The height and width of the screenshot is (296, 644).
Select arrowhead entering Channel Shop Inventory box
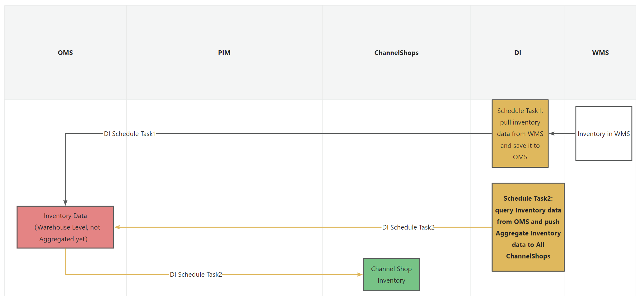point(360,275)
